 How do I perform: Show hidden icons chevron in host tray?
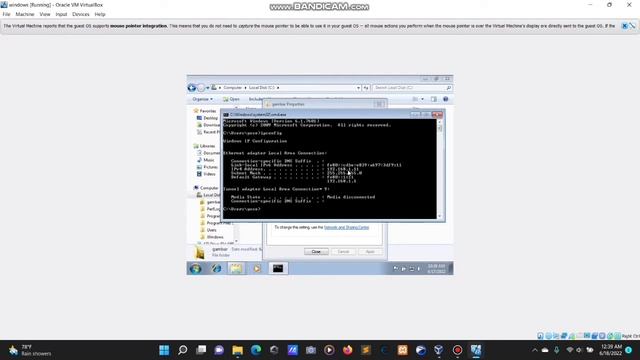click(x=535, y=350)
